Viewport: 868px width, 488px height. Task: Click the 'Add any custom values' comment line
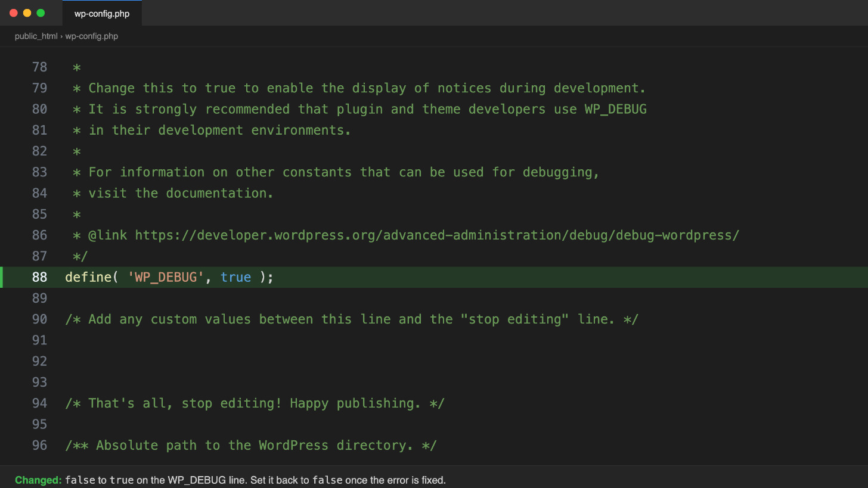pos(352,319)
